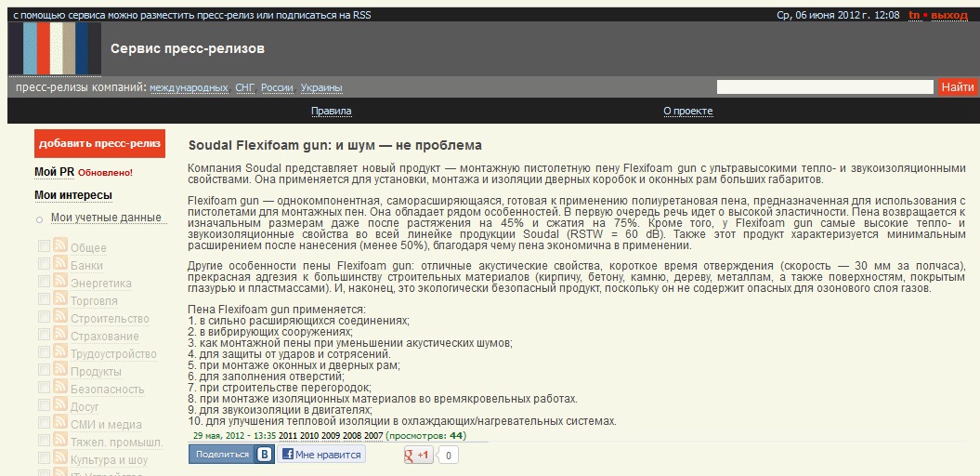Open the RSS feed icon for Торговля
The image size is (980, 476).
(x=60, y=298)
